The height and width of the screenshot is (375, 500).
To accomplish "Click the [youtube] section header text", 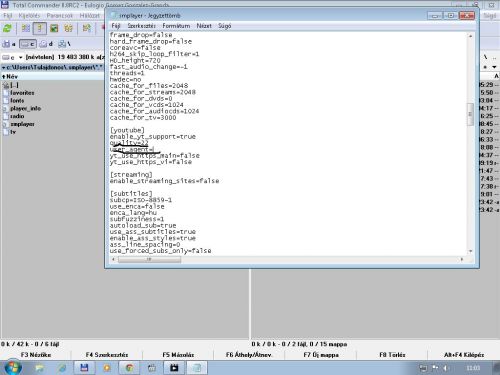I will [127, 130].
